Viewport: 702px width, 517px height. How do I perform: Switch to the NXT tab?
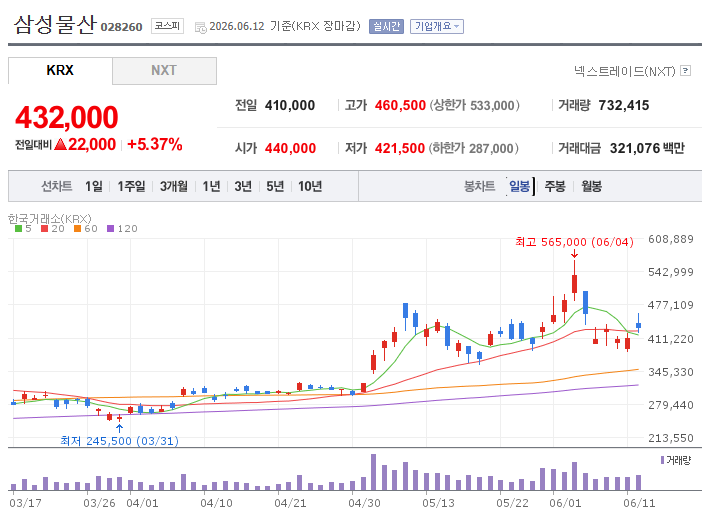click(x=164, y=71)
